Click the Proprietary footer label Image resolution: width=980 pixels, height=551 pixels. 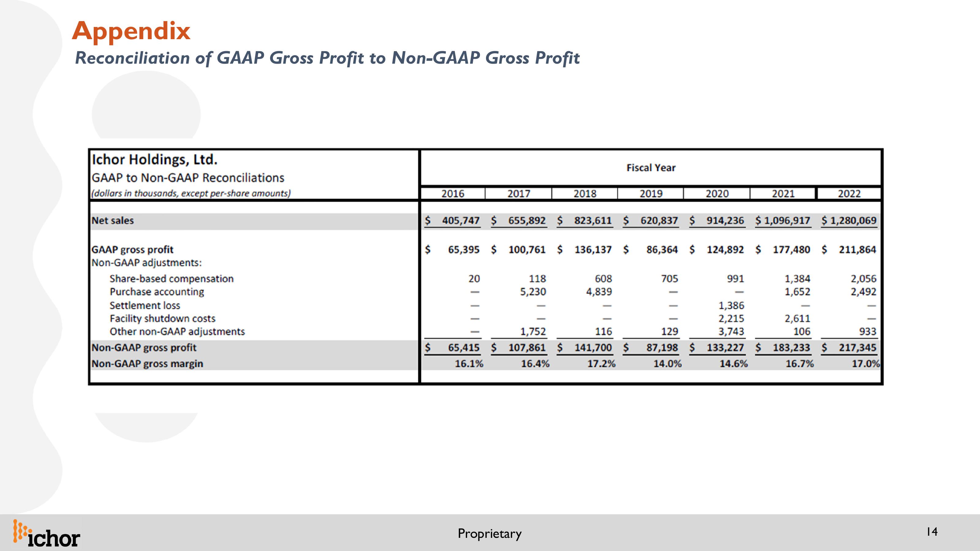(490, 534)
